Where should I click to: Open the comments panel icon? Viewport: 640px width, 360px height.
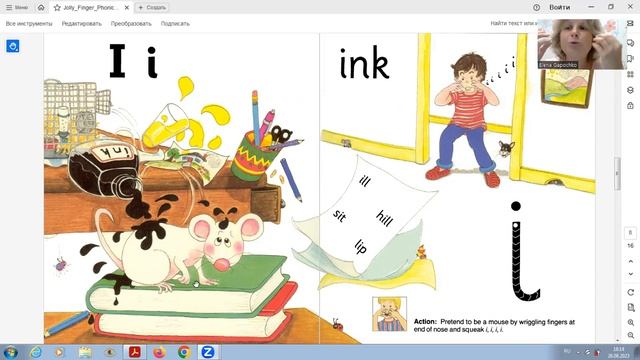click(x=630, y=43)
